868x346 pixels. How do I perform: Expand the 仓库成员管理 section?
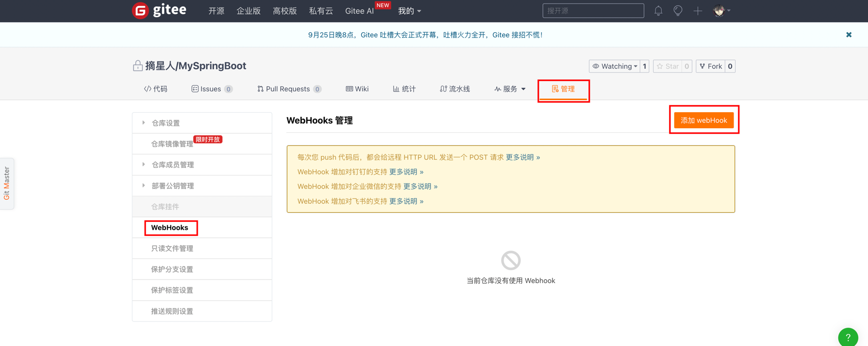coord(173,165)
